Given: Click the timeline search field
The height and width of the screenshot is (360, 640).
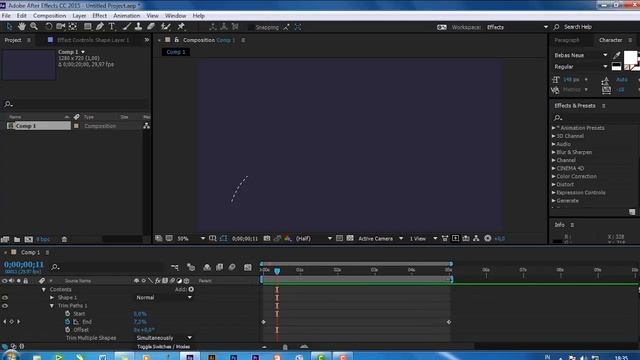Looking at the screenshot, I should point(108,267).
